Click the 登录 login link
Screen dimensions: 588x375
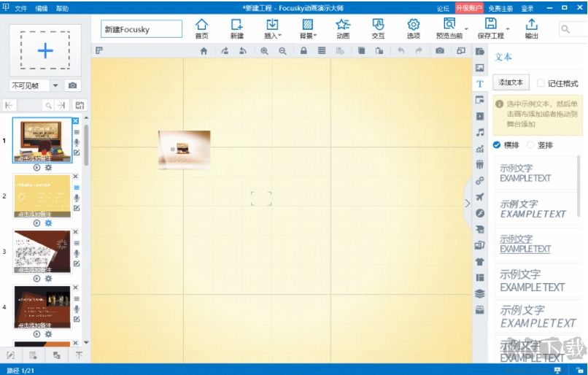pos(527,8)
